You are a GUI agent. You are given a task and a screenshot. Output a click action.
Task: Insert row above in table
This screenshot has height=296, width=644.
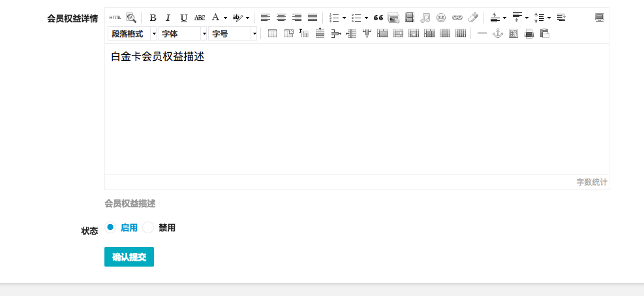pos(320,33)
